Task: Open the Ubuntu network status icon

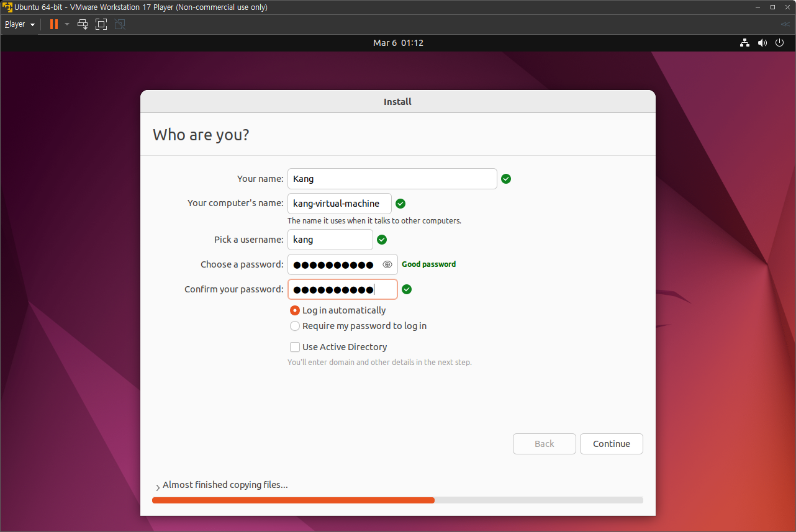Action: pyautogui.click(x=744, y=43)
